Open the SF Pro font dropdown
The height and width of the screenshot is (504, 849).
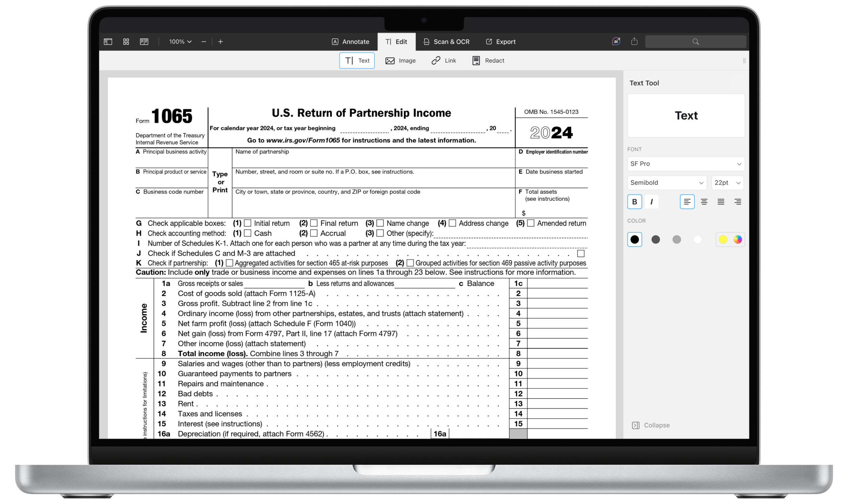[x=686, y=164]
